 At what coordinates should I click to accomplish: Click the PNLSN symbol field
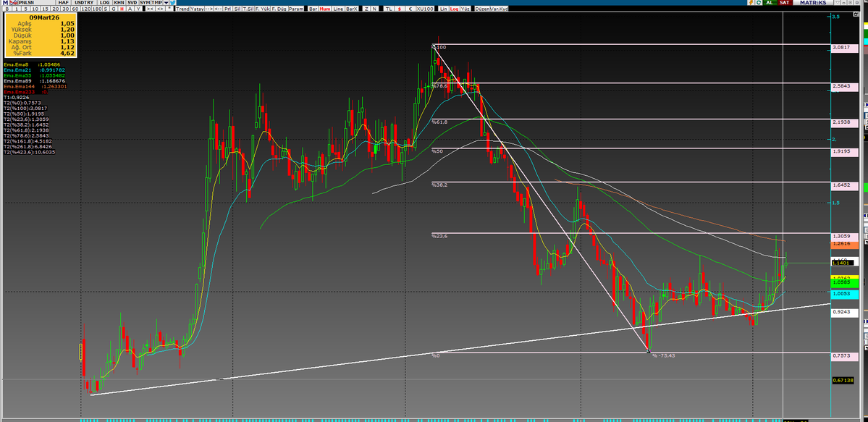pyautogui.click(x=36, y=3)
